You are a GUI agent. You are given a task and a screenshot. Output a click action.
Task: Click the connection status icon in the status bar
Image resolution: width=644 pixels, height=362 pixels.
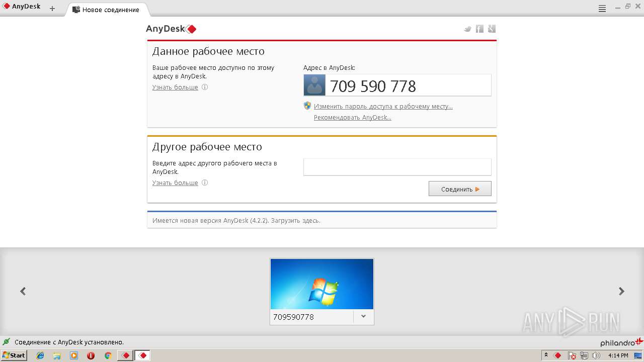7,342
